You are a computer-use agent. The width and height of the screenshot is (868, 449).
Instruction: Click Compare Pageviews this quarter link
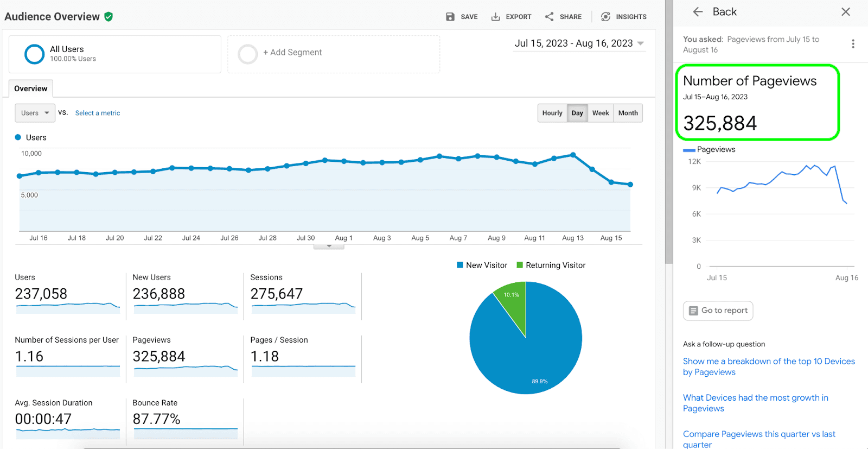759,439
